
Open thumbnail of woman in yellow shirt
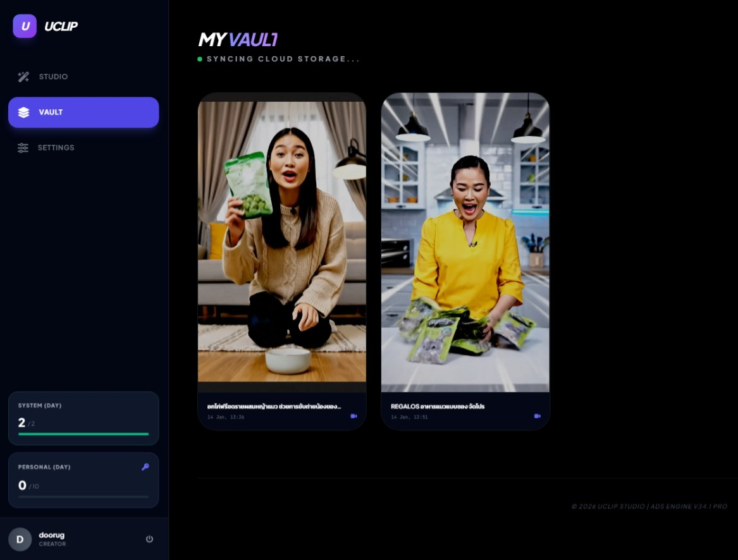(465, 240)
